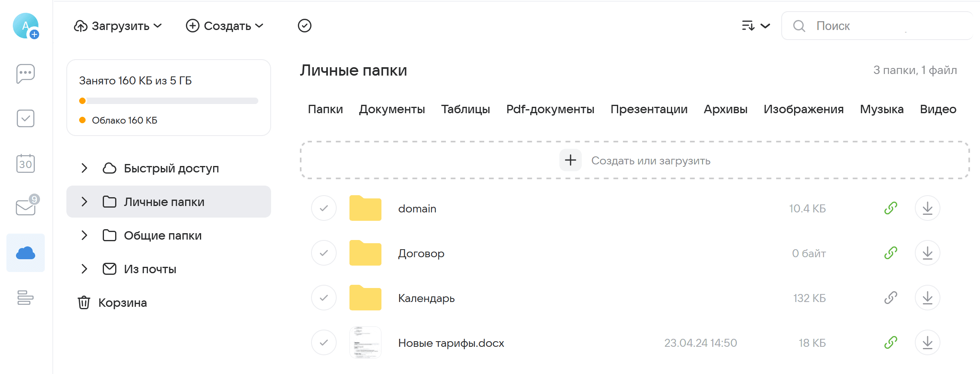Screen dimensions: 980x374
Task: Switch to the Архивы filter tab
Action: [x=725, y=109]
